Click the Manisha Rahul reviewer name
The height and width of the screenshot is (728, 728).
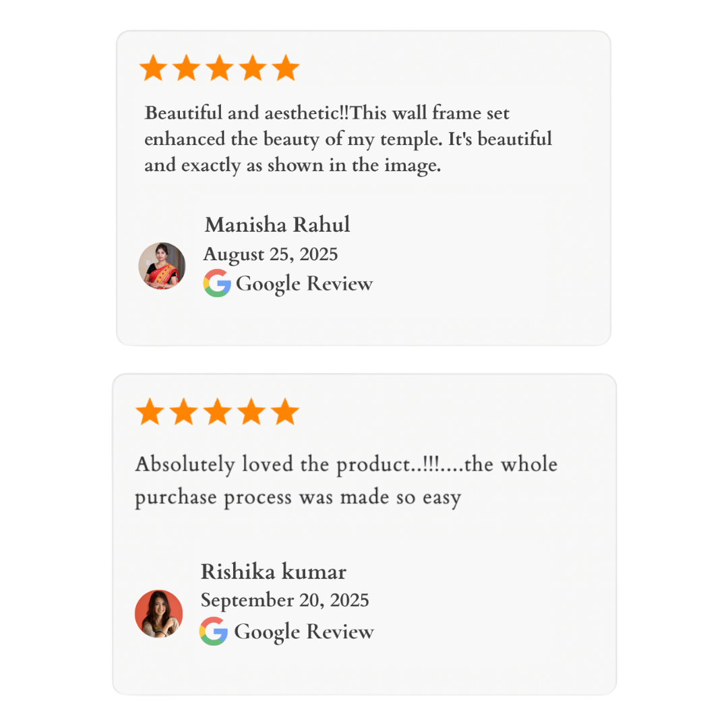coord(277,225)
